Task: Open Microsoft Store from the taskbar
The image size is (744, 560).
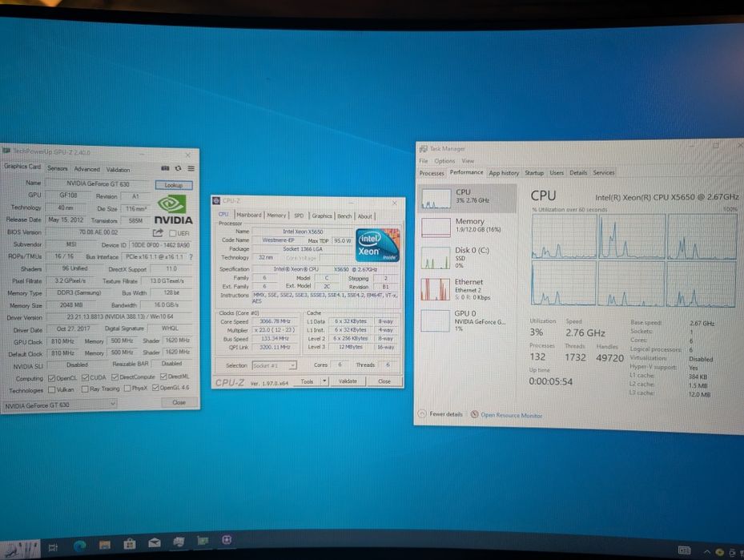Action: pos(129,544)
